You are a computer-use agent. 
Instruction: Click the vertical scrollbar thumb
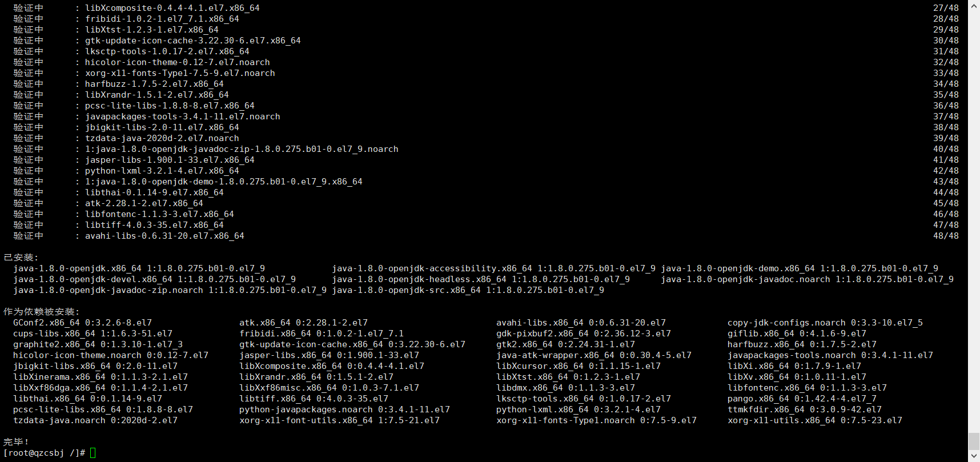[x=974, y=441]
